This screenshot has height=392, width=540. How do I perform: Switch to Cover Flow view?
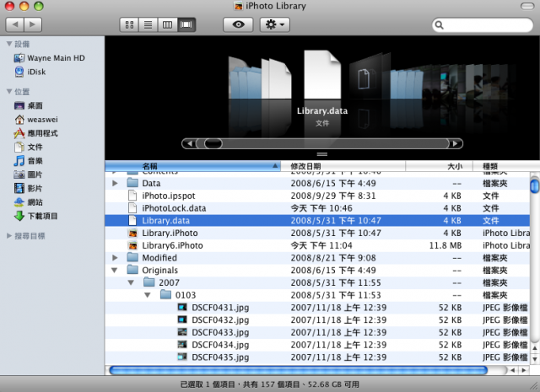pos(186,24)
